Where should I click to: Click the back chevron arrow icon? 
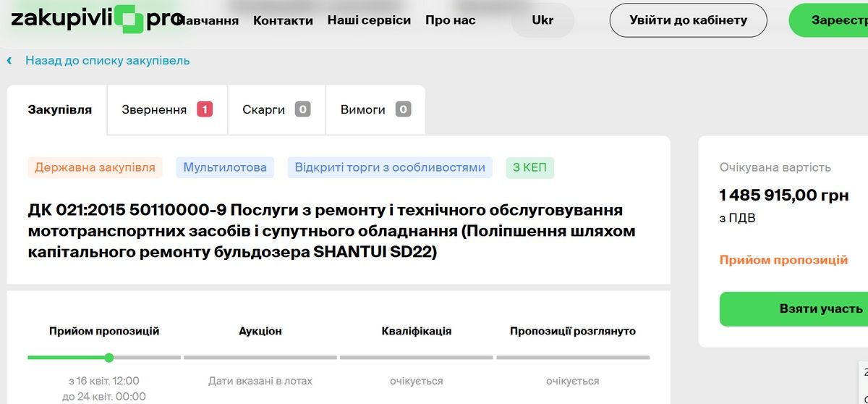tap(9, 61)
